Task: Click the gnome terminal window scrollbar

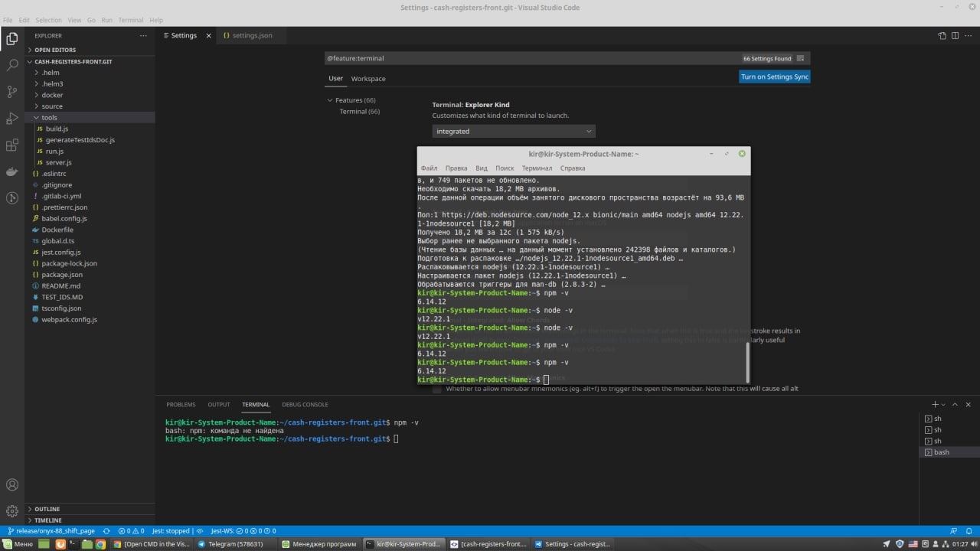Action: tap(748, 363)
